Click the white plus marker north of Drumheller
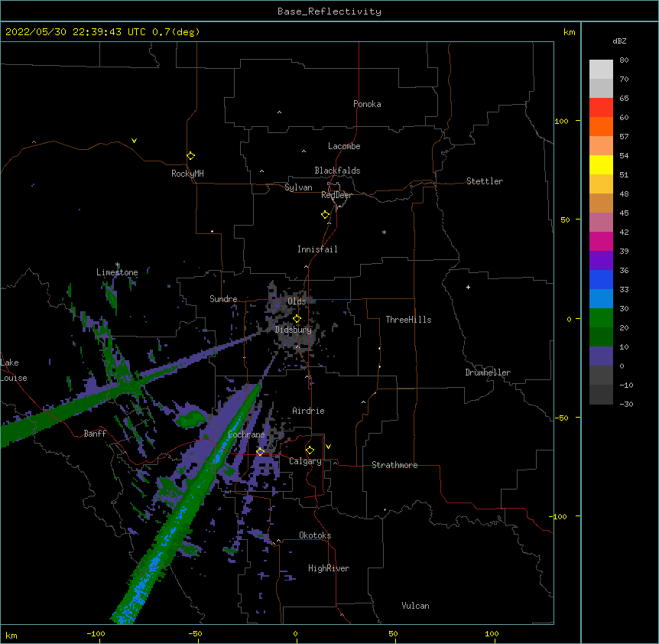Viewport: 659px width, 644px height. pyautogui.click(x=468, y=287)
